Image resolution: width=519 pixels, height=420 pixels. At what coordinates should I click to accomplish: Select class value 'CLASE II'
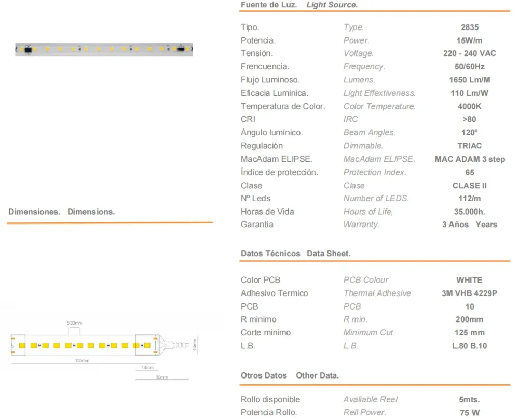tap(469, 185)
